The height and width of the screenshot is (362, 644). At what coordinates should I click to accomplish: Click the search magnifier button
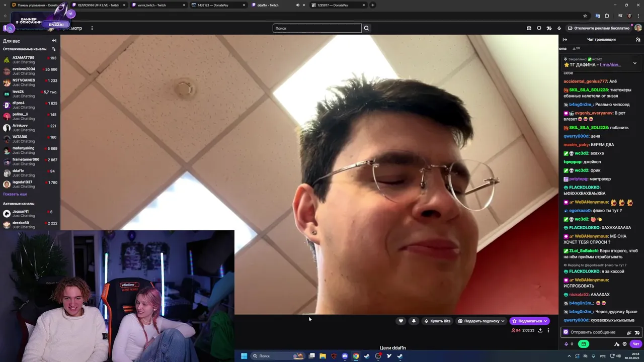tap(366, 28)
